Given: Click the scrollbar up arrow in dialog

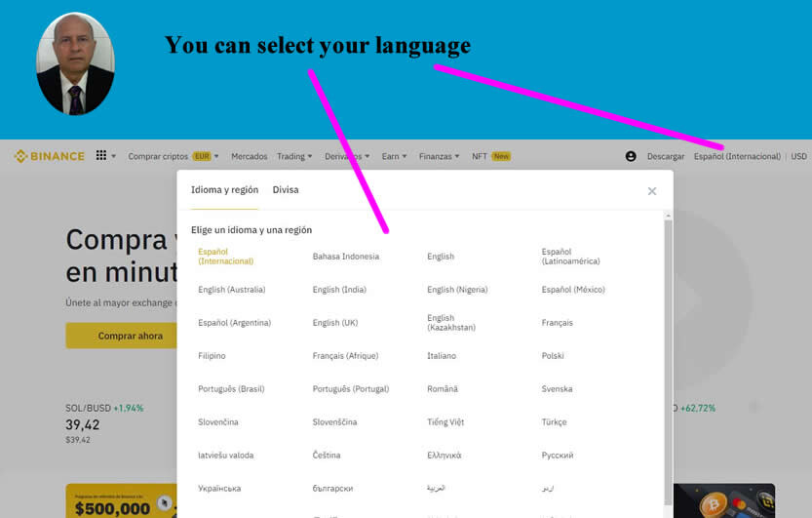Looking at the screenshot, I should pos(668,215).
